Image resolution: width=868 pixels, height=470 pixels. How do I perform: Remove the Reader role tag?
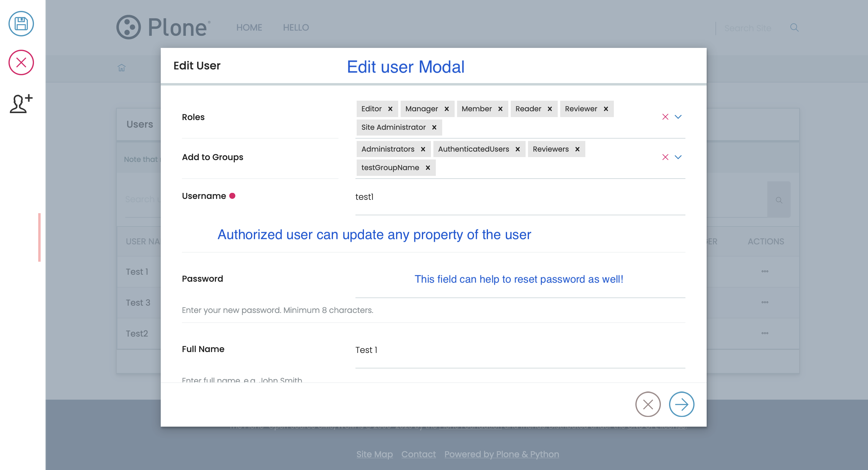[x=550, y=109]
